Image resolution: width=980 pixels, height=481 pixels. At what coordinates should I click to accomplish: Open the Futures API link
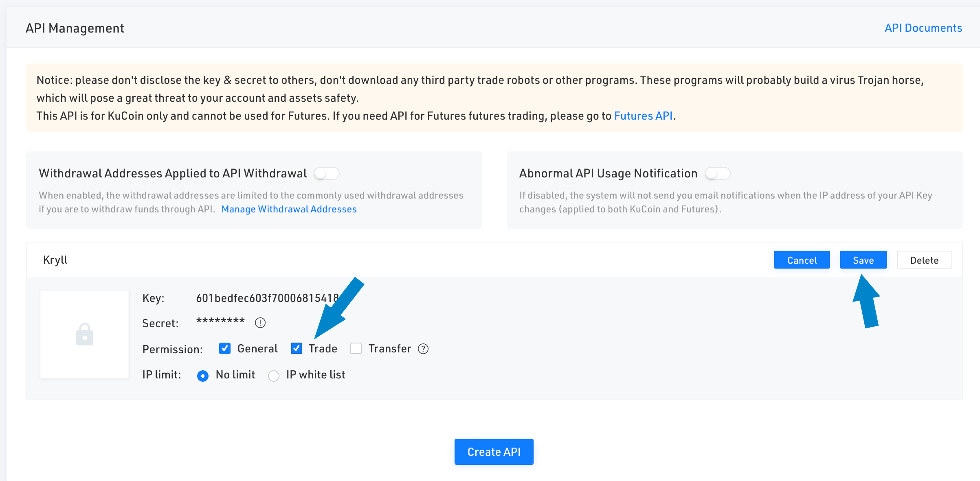[x=644, y=116]
